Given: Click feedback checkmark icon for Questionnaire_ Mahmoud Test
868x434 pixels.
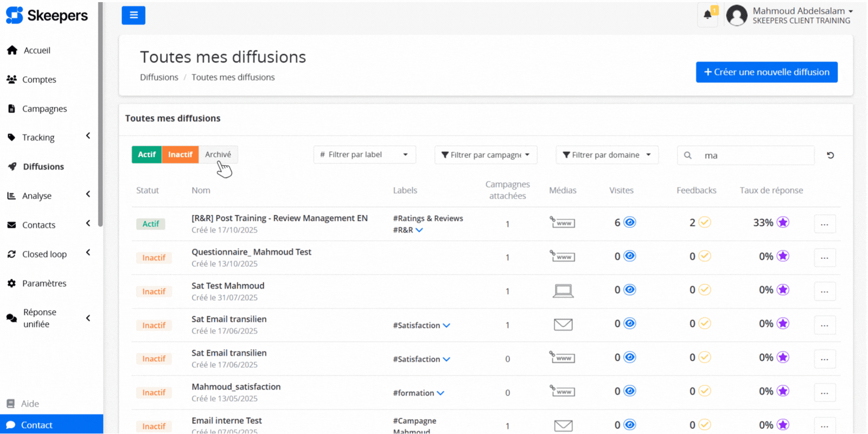Looking at the screenshot, I should (x=704, y=256).
